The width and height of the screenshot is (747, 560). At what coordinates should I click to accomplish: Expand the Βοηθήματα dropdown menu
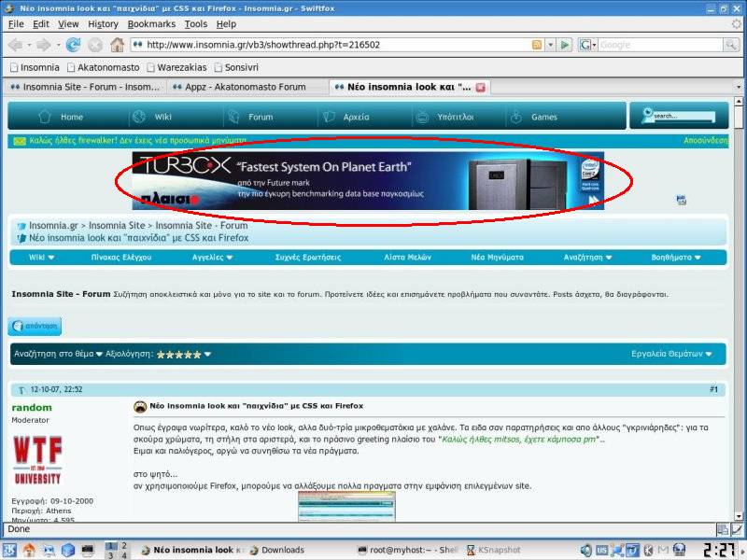(x=698, y=258)
